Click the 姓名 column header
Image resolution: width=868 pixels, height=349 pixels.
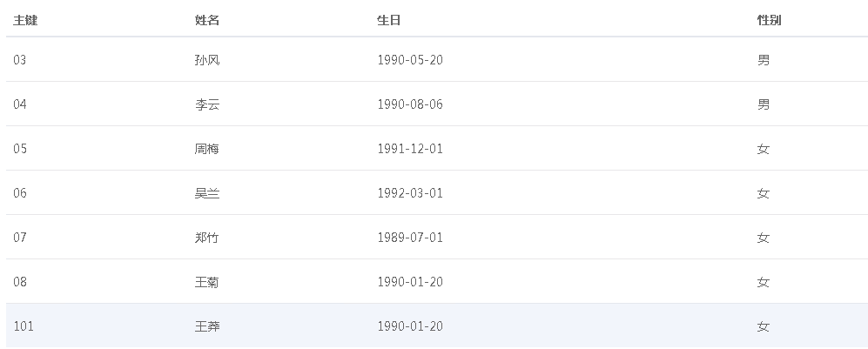pyautogui.click(x=207, y=20)
